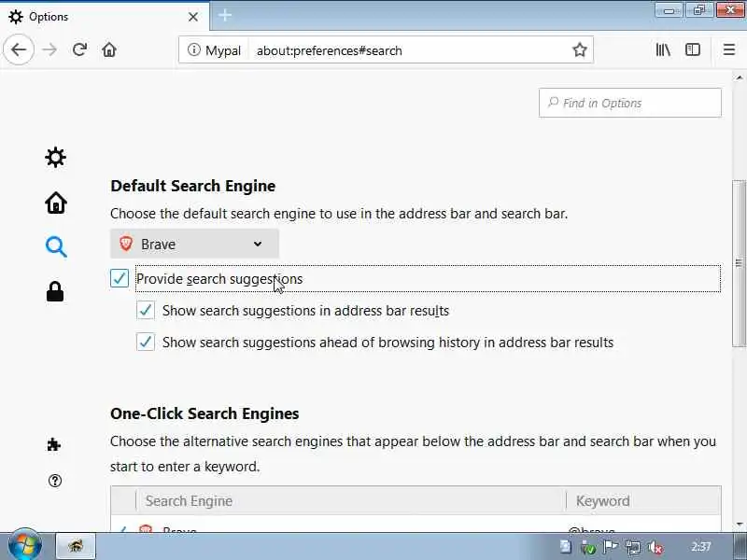Image resolution: width=747 pixels, height=560 pixels.
Task: Open Home settings in the preferences sidebar
Action: click(x=56, y=203)
